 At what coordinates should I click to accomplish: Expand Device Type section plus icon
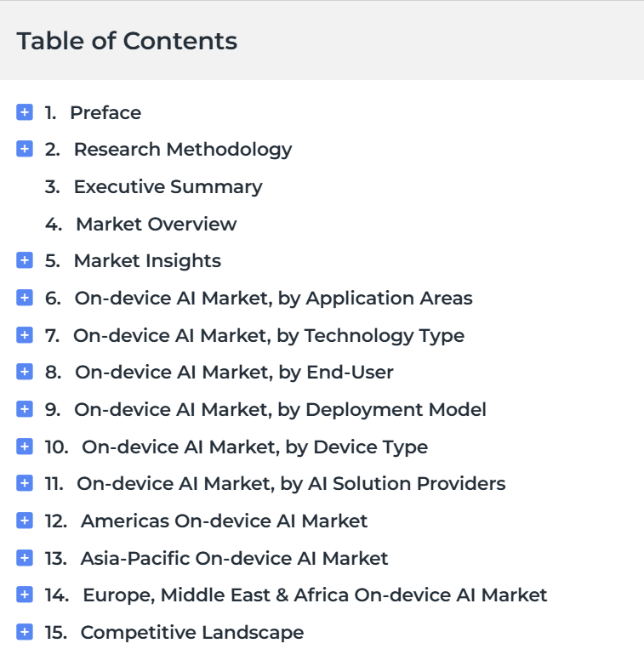point(25,447)
